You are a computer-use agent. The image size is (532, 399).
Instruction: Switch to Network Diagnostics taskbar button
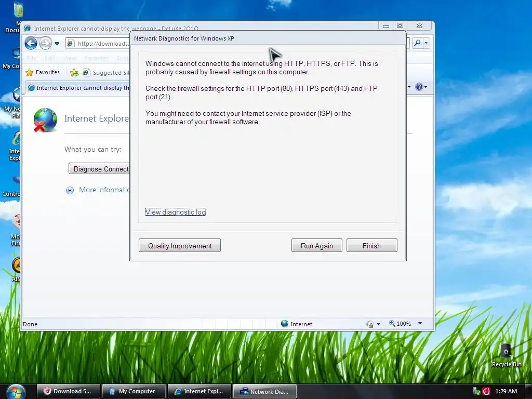click(264, 391)
